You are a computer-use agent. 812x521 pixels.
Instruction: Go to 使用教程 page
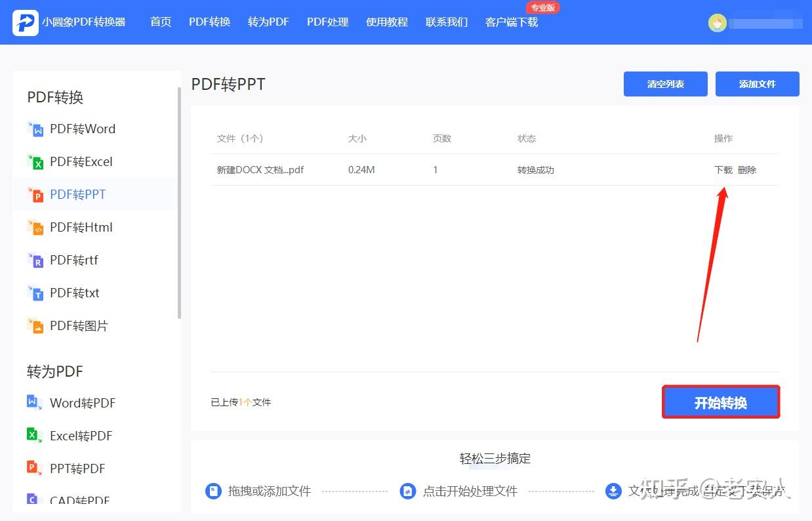387,22
